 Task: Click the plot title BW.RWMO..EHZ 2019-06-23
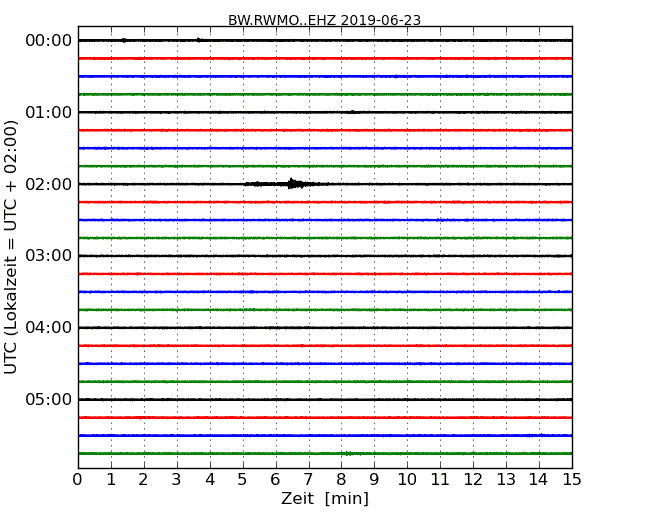coord(325,20)
